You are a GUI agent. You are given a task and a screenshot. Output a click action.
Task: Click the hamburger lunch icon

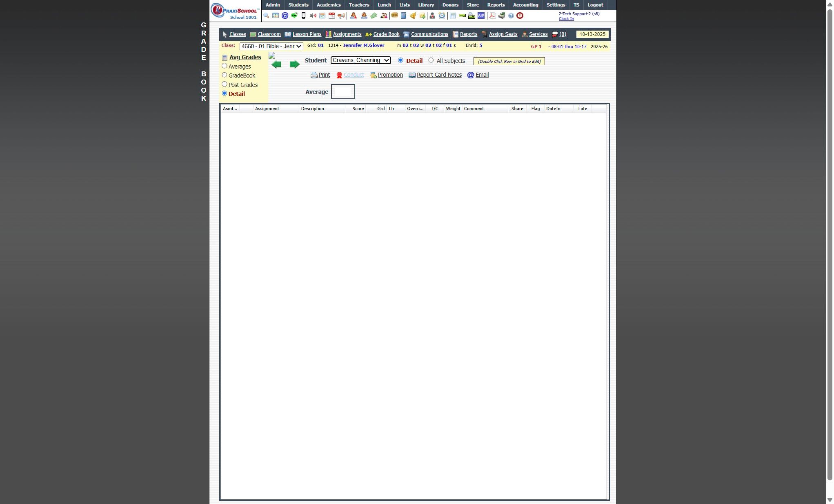[x=394, y=16]
